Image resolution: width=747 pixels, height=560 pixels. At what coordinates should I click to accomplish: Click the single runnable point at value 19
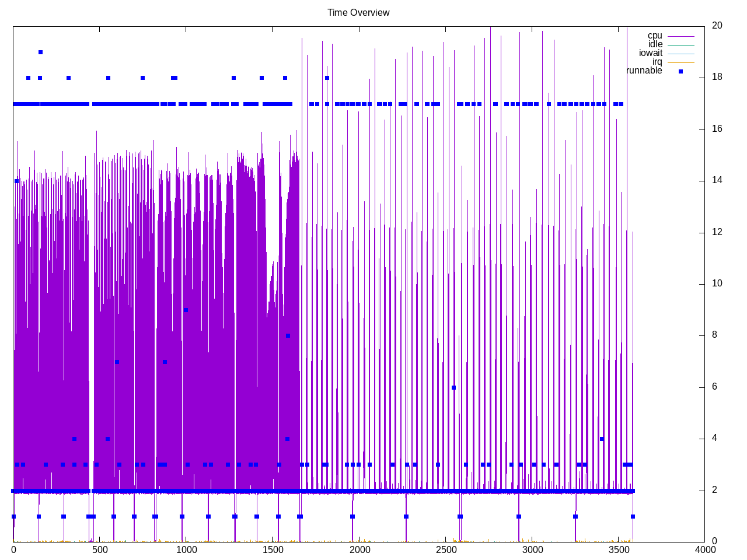point(40,52)
